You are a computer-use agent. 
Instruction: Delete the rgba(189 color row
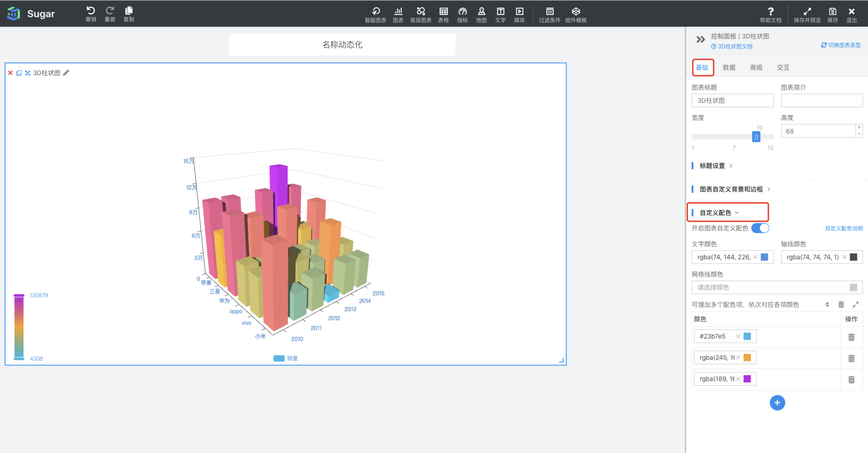point(851,379)
